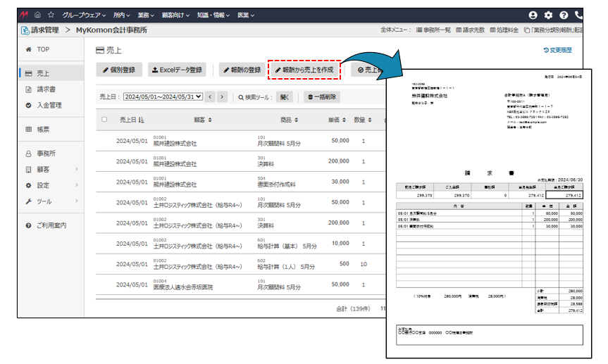The image size is (608, 364).
Task: Open the user account icon
Action: [x=533, y=15]
